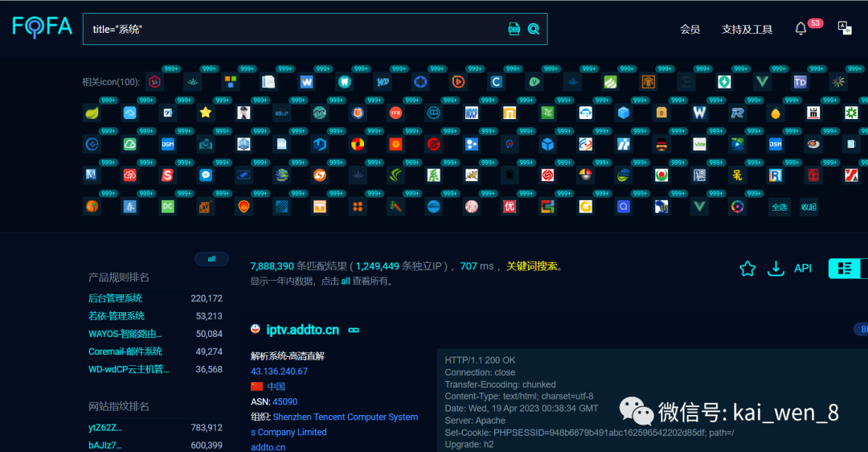Select the colorful camera aperture icon
Viewport: 868px width, 452px height.
point(737,207)
